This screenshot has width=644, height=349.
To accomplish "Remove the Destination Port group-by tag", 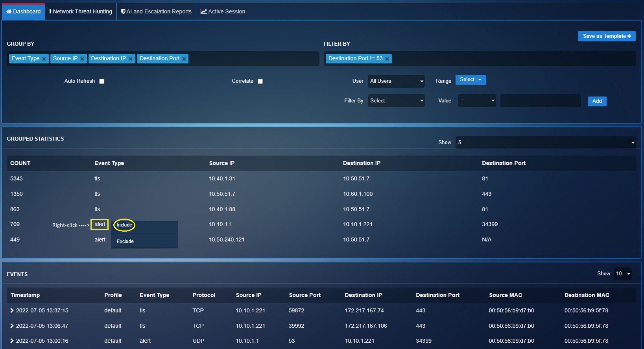I will tap(184, 59).
